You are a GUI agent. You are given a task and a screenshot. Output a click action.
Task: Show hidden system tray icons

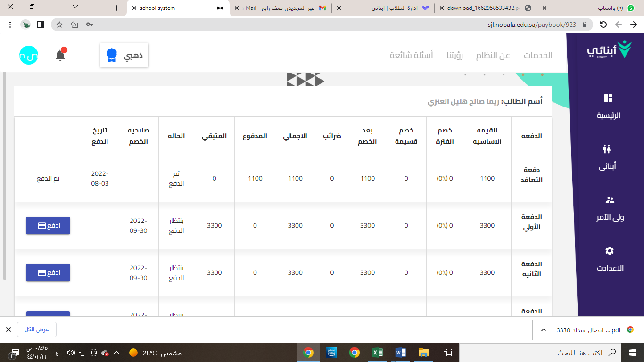[116, 353]
